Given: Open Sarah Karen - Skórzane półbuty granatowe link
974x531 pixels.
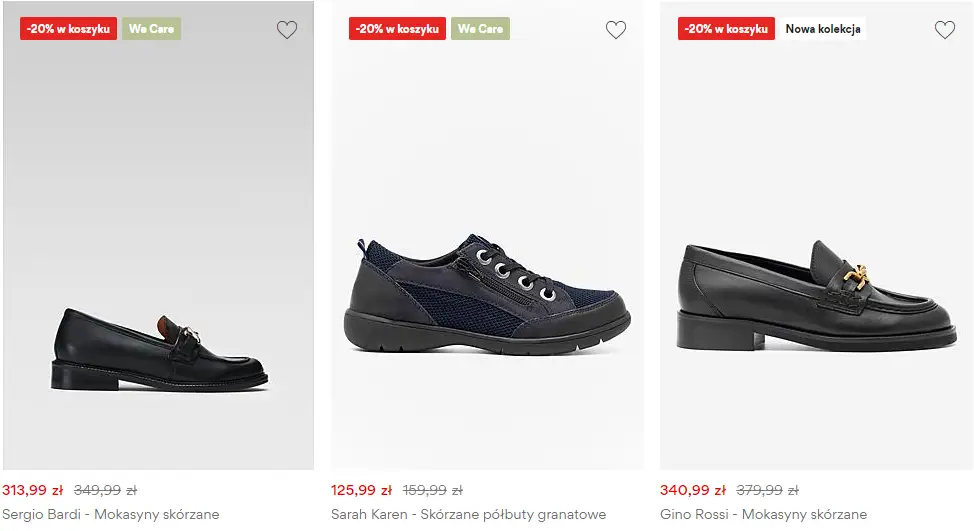Looking at the screenshot, I should (x=468, y=515).
